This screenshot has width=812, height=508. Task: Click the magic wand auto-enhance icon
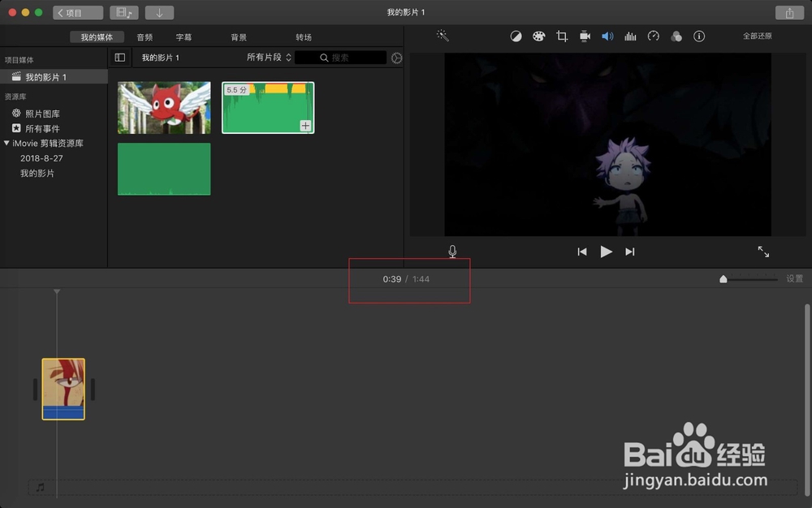click(443, 36)
